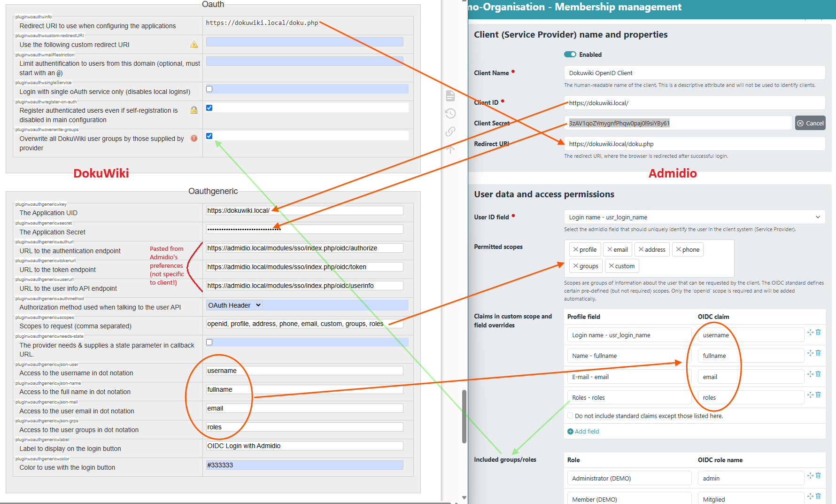
Task: Click the token endpoint URL field
Action: point(304,267)
